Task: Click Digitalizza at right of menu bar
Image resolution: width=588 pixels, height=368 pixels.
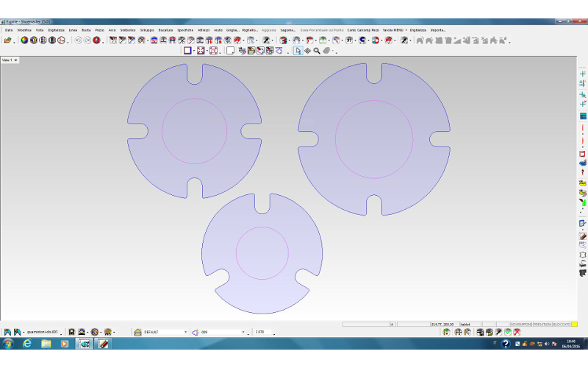Action: (x=418, y=29)
